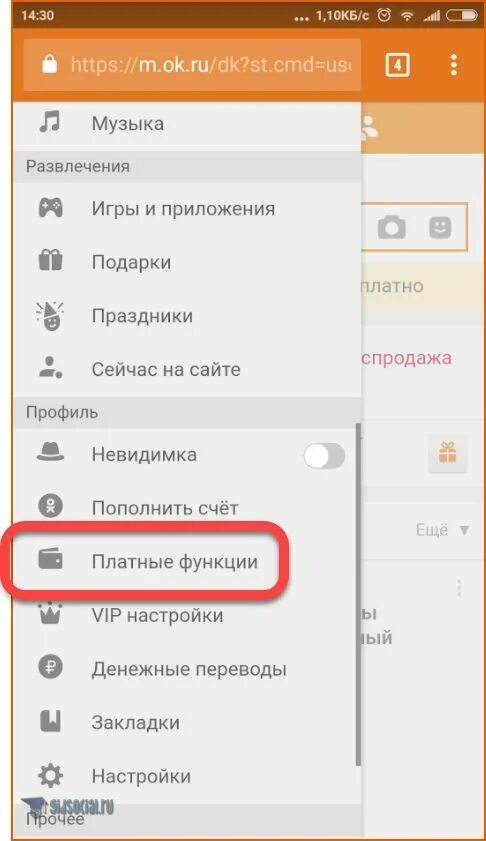The height and width of the screenshot is (841, 486).
Task: Open the gift box icon for Подарки
Action: coord(50,261)
